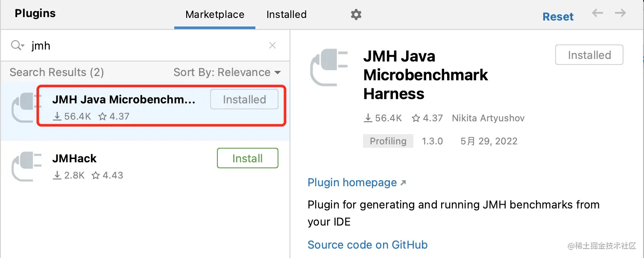Navigate forward with the right arrow

pos(620,13)
